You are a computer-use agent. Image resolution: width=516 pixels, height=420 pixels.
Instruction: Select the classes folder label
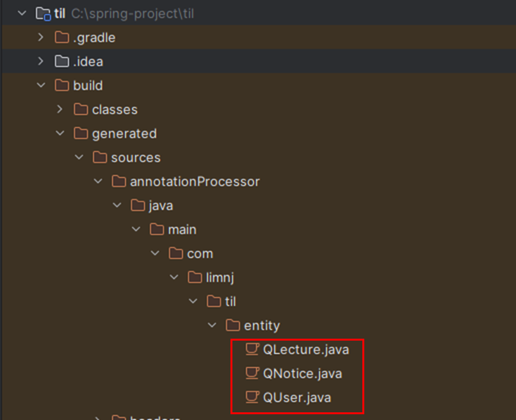click(x=115, y=109)
